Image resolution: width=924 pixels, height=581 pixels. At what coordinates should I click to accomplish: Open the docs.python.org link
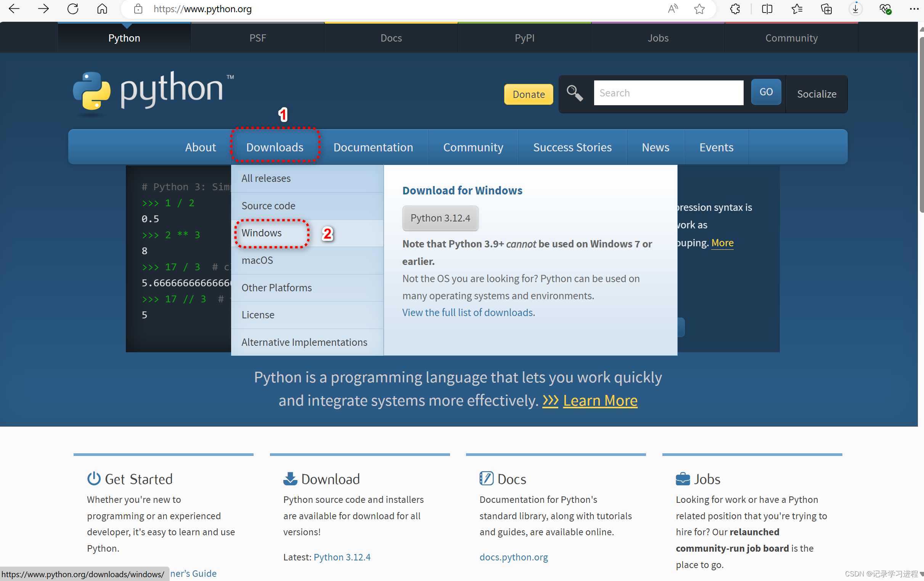click(x=513, y=557)
